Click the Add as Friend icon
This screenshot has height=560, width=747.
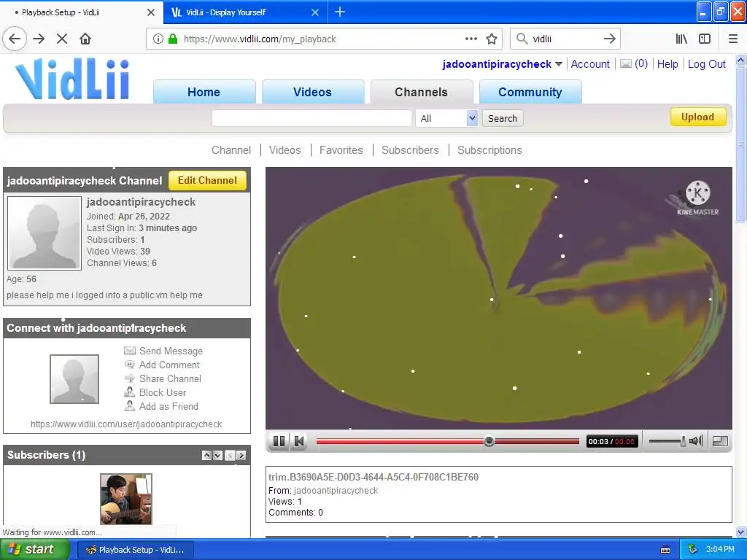(x=130, y=405)
